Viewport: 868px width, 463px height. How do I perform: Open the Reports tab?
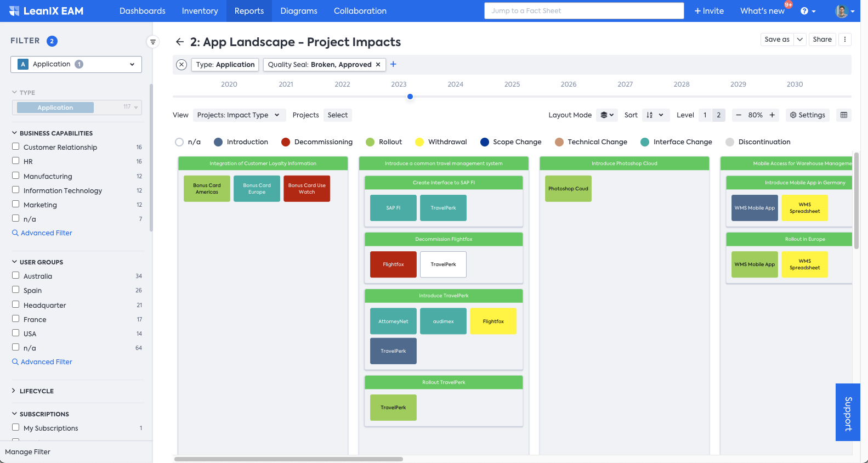249,11
